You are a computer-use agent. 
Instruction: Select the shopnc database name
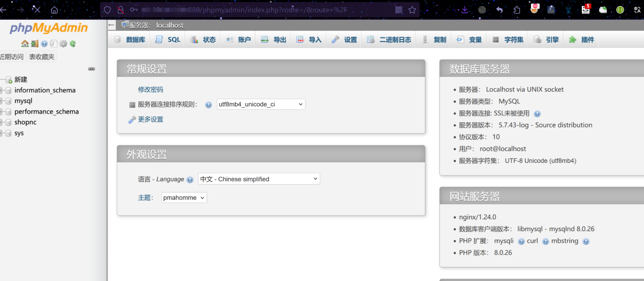(25, 122)
